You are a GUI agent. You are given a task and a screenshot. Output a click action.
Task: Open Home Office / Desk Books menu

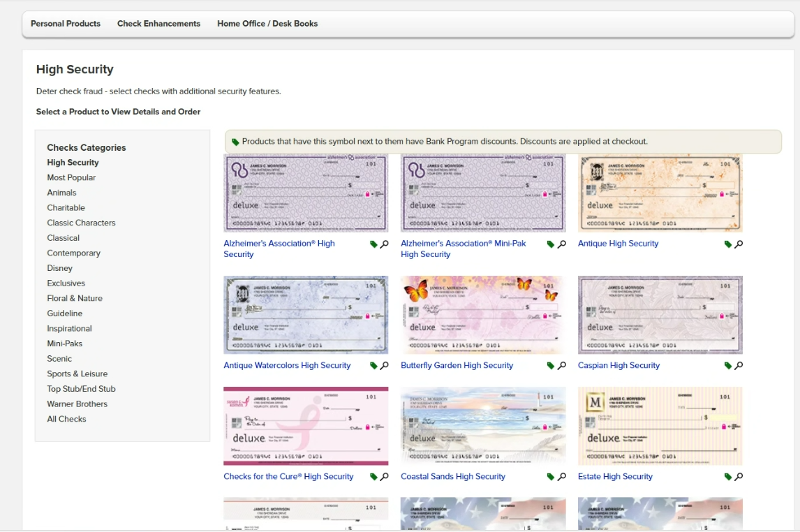[x=267, y=24]
